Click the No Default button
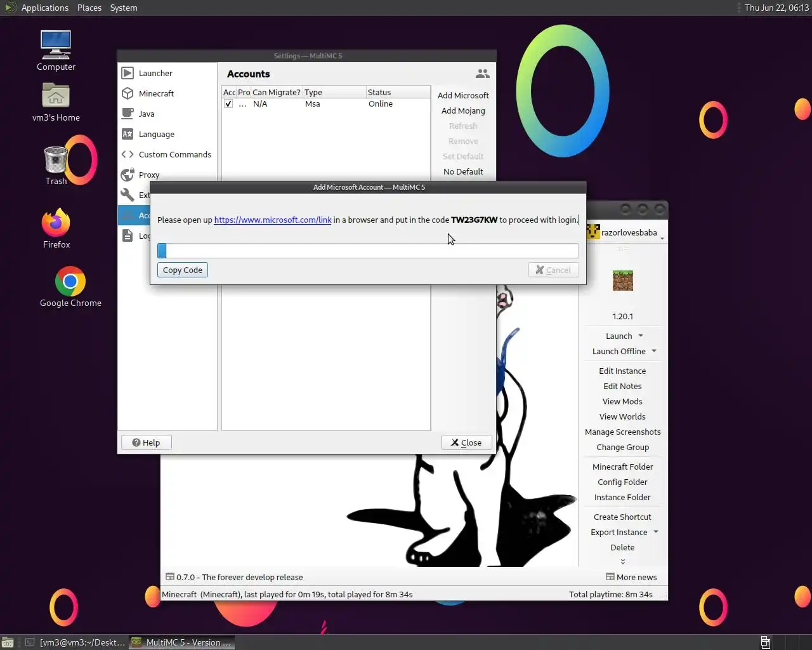812x650 pixels. click(463, 171)
